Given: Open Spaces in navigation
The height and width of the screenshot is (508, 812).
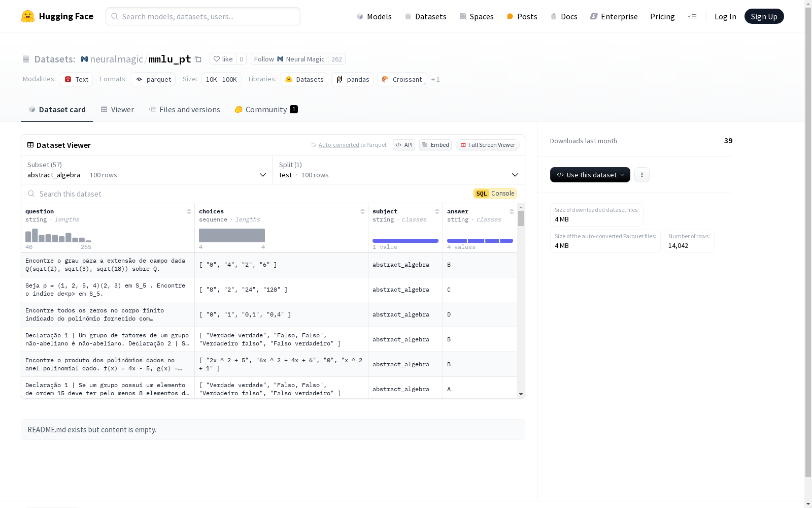Looking at the screenshot, I should 476,16.
